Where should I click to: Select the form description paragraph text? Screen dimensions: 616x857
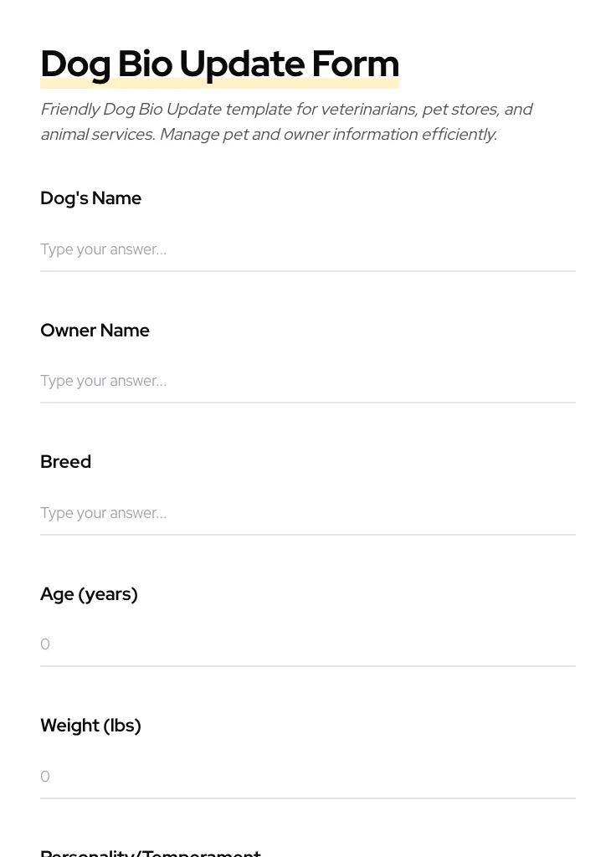coord(286,121)
